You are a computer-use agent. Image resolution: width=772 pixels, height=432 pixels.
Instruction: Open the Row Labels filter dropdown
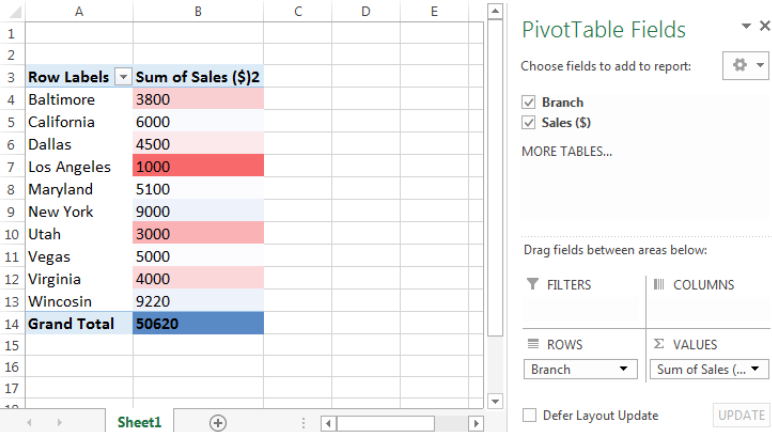(123, 77)
